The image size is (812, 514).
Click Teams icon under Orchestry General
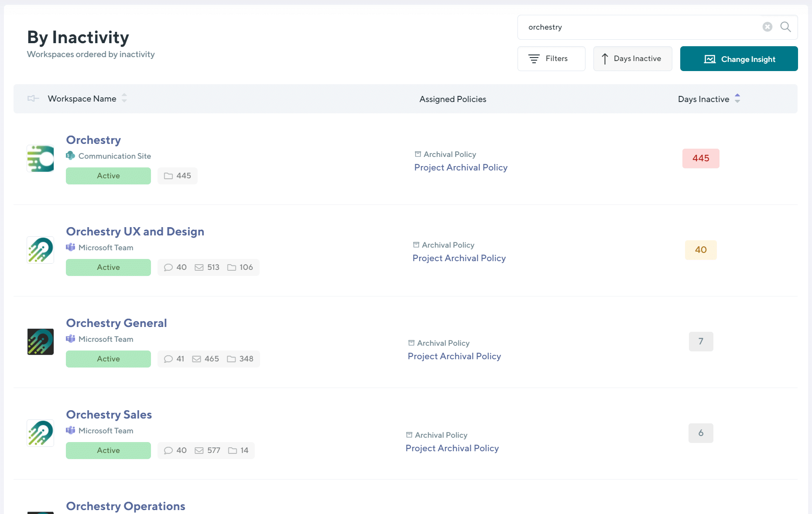(x=70, y=339)
